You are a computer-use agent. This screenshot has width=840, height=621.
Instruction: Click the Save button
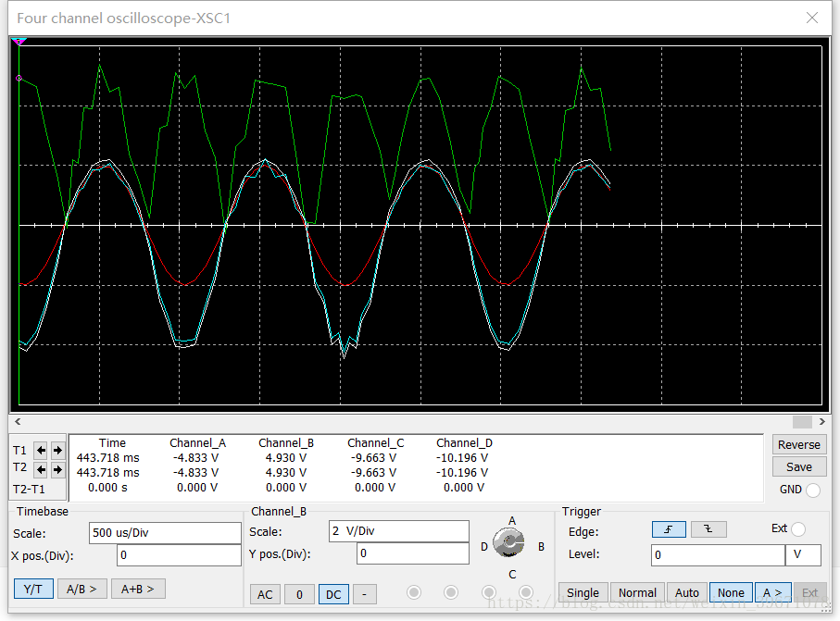click(x=799, y=466)
